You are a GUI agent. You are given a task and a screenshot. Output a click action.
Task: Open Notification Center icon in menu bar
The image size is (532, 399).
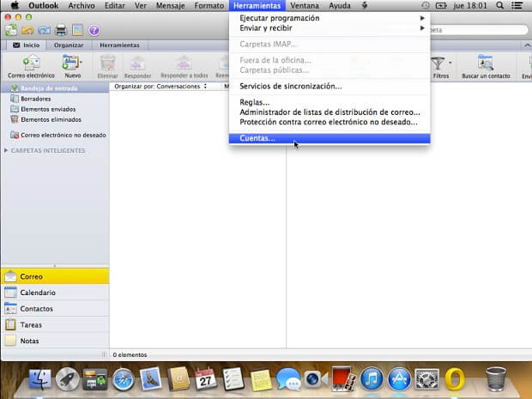[517, 5]
